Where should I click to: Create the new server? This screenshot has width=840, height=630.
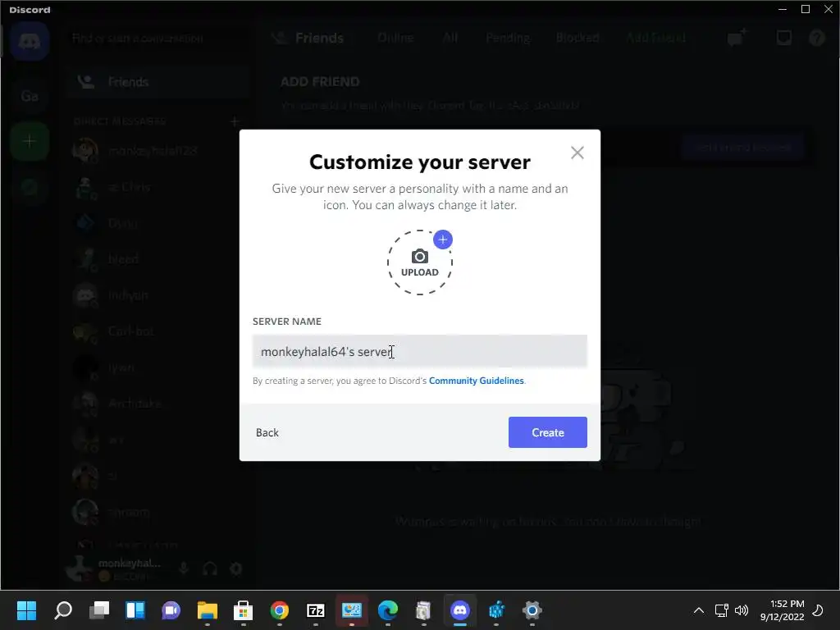tap(547, 432)
